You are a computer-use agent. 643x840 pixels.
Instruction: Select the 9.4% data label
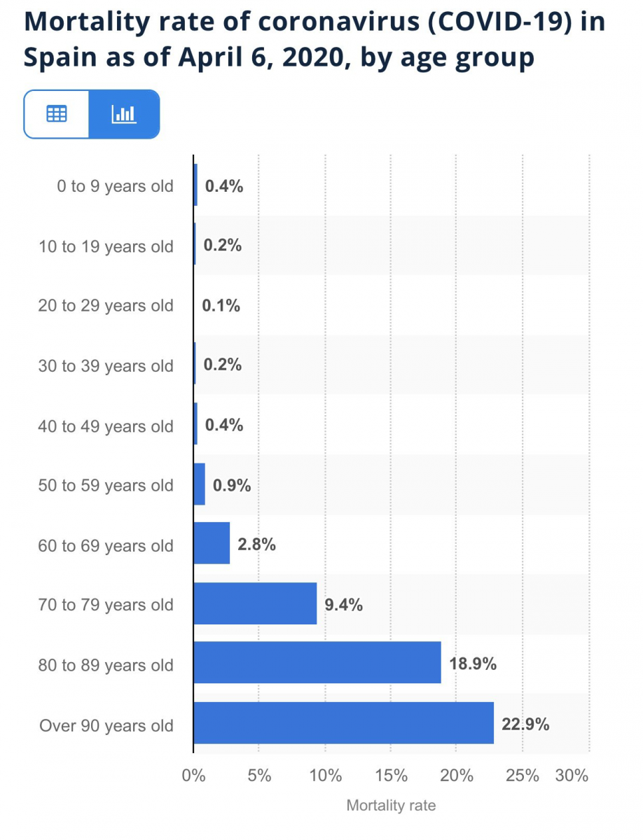click(x=344, y=605)
